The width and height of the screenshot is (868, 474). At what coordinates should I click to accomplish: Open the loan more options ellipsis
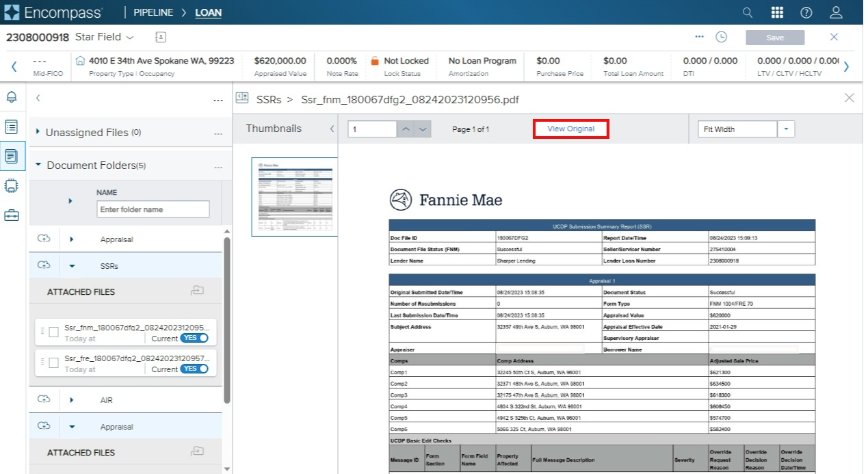coord(699,37)
